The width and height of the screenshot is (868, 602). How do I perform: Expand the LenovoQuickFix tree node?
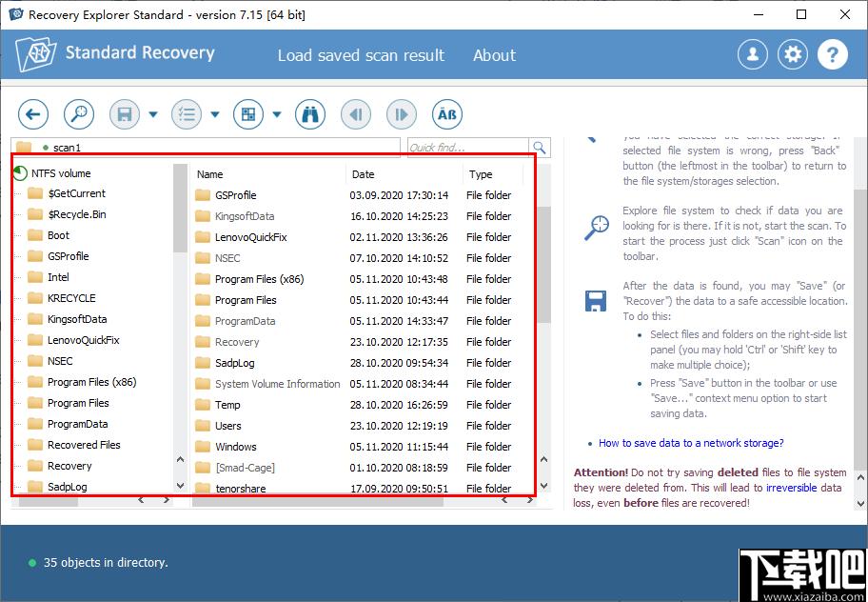click(x=19, y=340)
